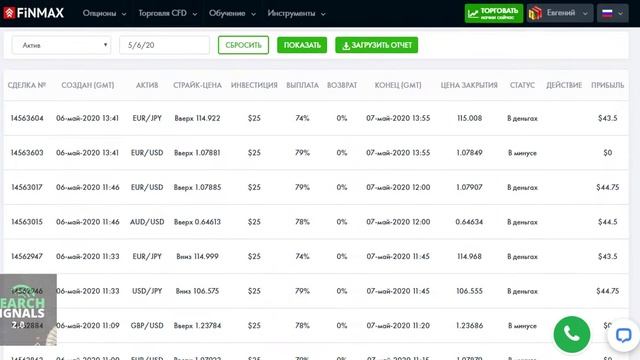Click the FiNMAX logo
Screen dimensions: 640x360
coord(33,13)
